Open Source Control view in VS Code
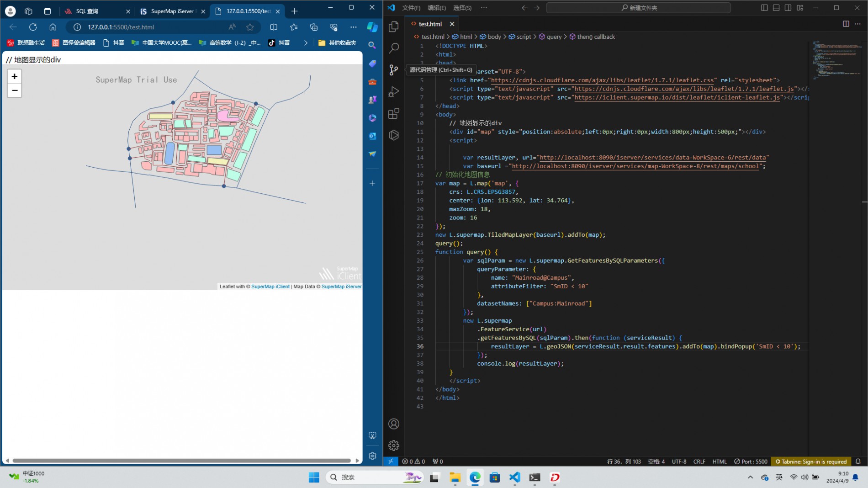868x488 pixels. (x=393, y=70)
